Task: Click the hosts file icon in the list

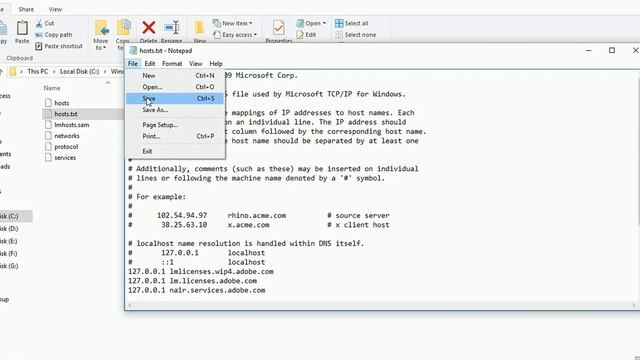Action: [x=48, y=103]
